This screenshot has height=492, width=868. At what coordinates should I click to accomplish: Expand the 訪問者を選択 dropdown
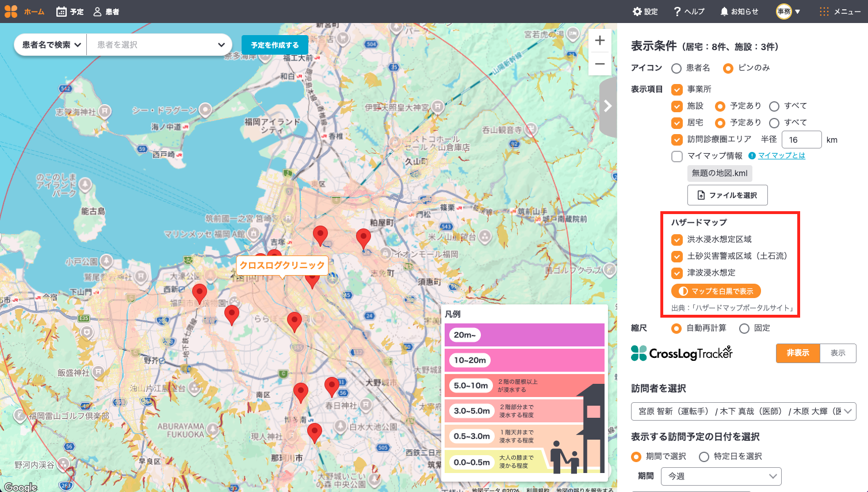(x=744, y=411)
